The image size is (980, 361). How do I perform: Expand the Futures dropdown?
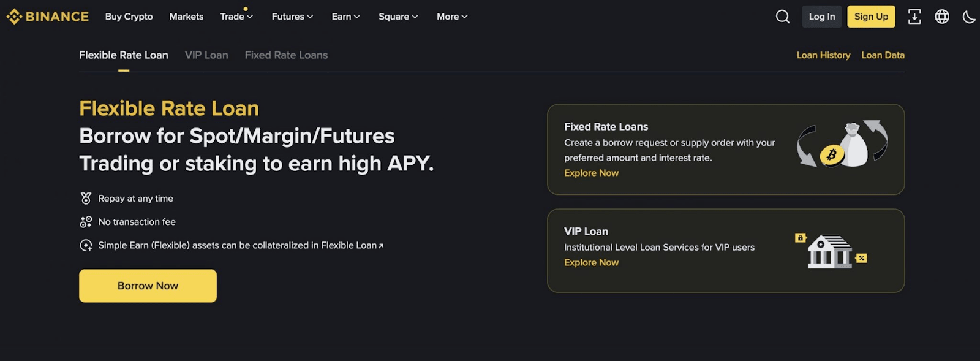(x=293, y=17)
